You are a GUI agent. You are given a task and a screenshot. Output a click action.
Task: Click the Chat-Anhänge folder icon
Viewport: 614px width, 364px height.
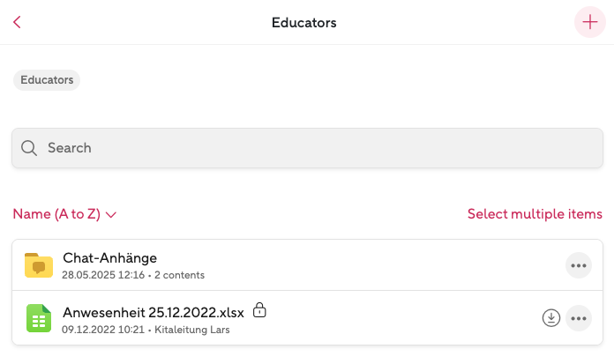click(39, 265)
